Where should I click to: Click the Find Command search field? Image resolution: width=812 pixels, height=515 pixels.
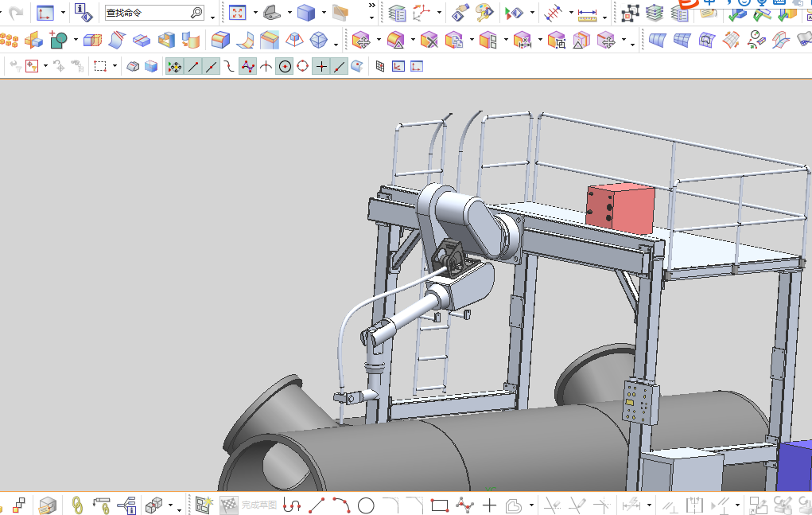tap(154, 13)
